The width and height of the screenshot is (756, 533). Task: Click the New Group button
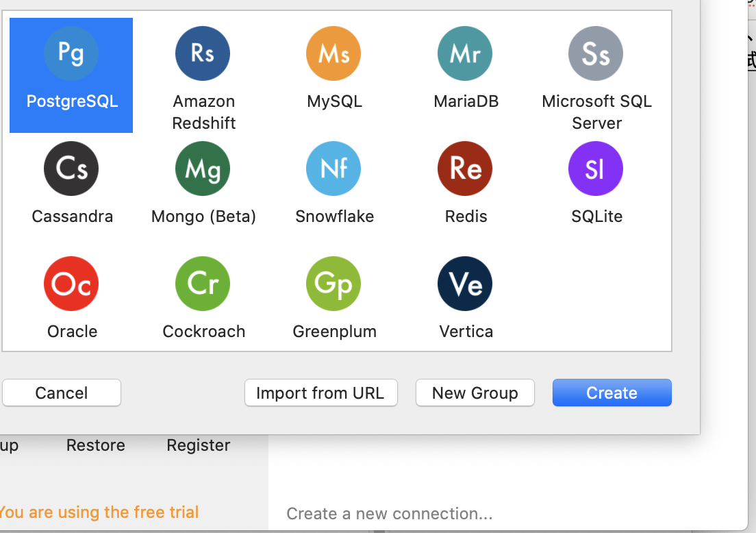click(x=475, y=393)
